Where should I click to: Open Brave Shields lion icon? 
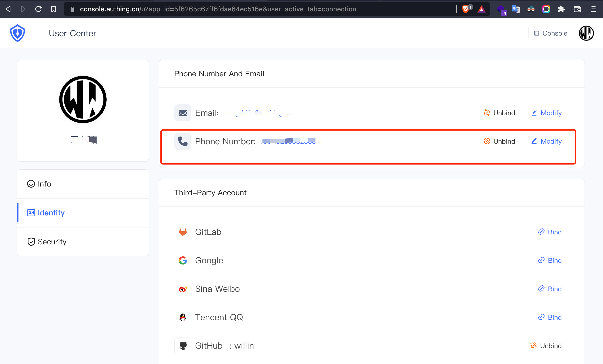click(x=465, y=9)
